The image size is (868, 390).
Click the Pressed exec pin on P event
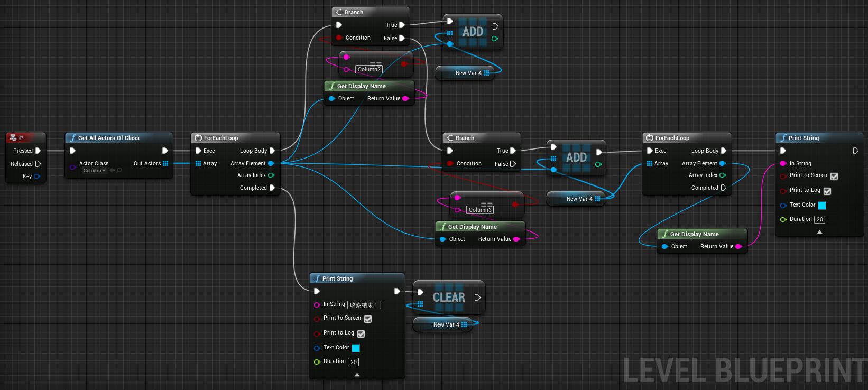click(x=38, y=151)
